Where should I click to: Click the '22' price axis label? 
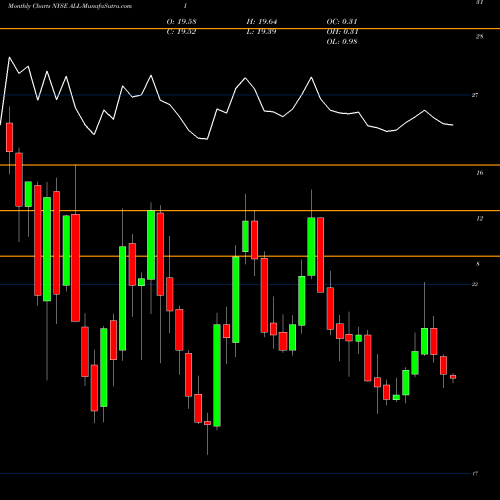click(475, 284)
